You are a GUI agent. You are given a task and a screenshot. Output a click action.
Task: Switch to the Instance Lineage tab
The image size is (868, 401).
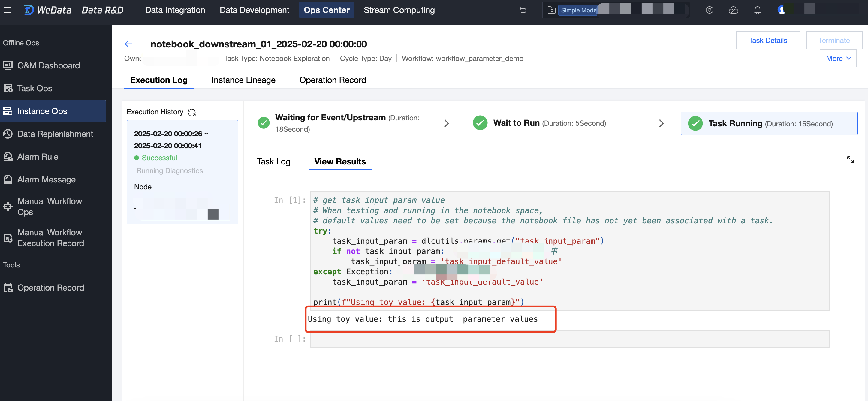(x=243, y=80)
